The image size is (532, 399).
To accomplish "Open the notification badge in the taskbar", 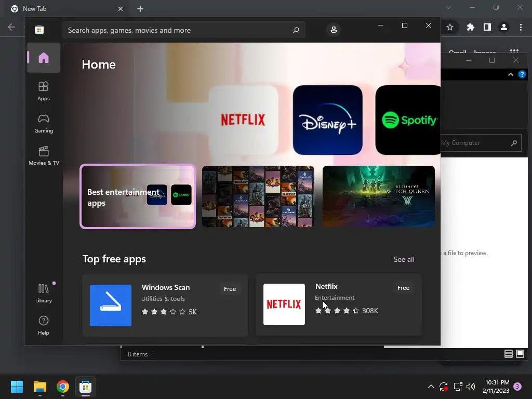I will click(x=517, y=387).
